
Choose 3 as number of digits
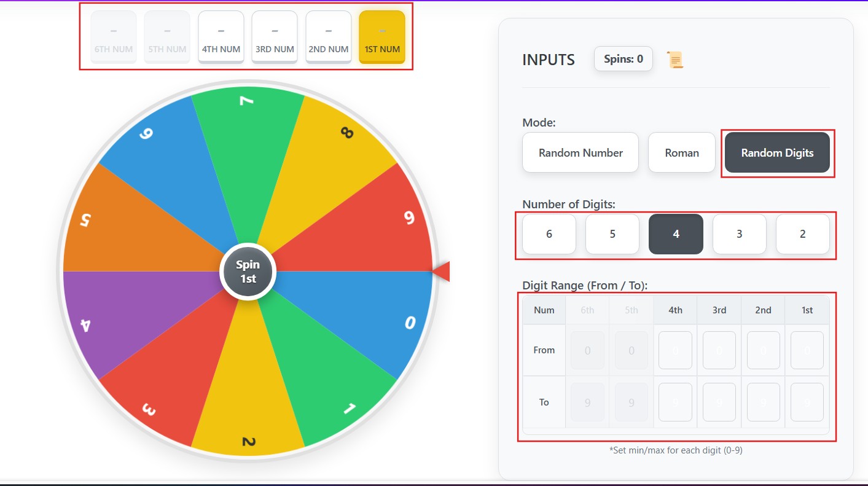[x=740, y=233]
